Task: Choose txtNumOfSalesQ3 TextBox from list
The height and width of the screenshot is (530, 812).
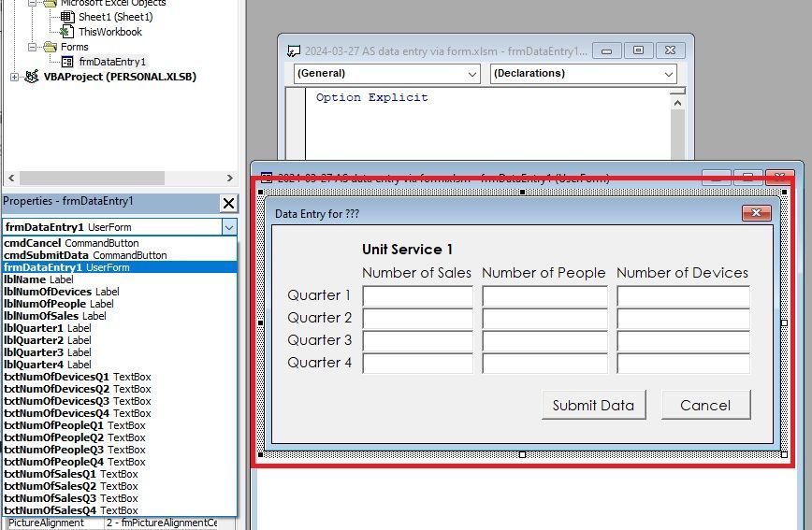Action: (x=120, y=498)
